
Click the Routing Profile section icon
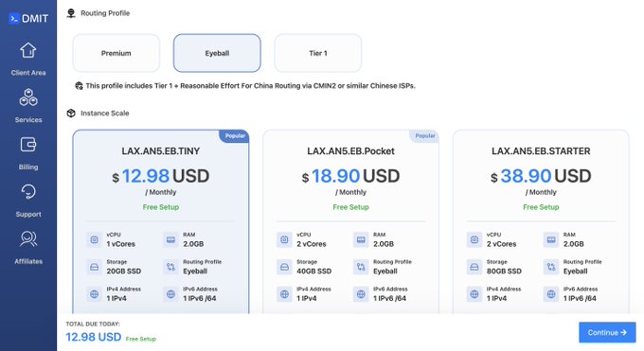coord(71,13)
